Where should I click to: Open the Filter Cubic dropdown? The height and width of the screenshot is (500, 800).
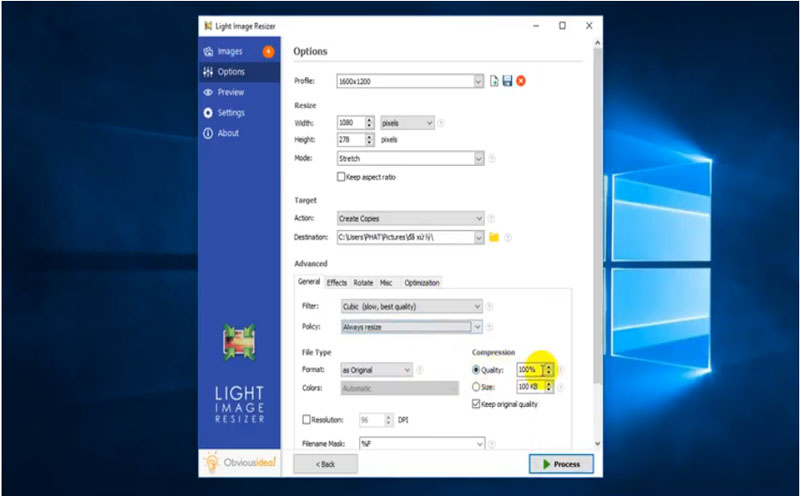click(411, 307)
